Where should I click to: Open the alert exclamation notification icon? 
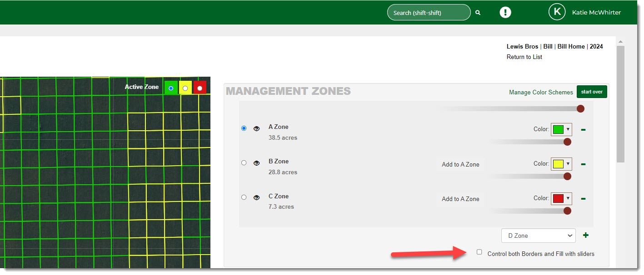(x=505, y=12)
